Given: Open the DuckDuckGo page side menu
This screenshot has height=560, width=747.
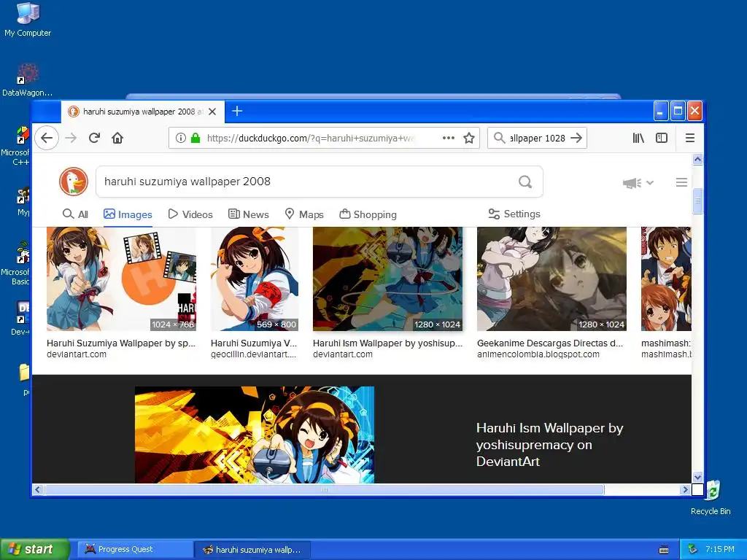Looking at the screenshot, I should pos(682,182).
